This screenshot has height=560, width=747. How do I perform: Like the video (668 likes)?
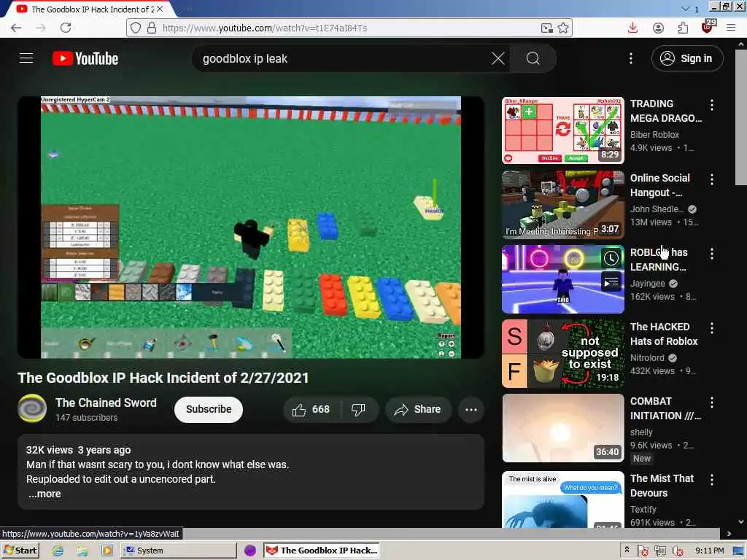tap(311, 409)
